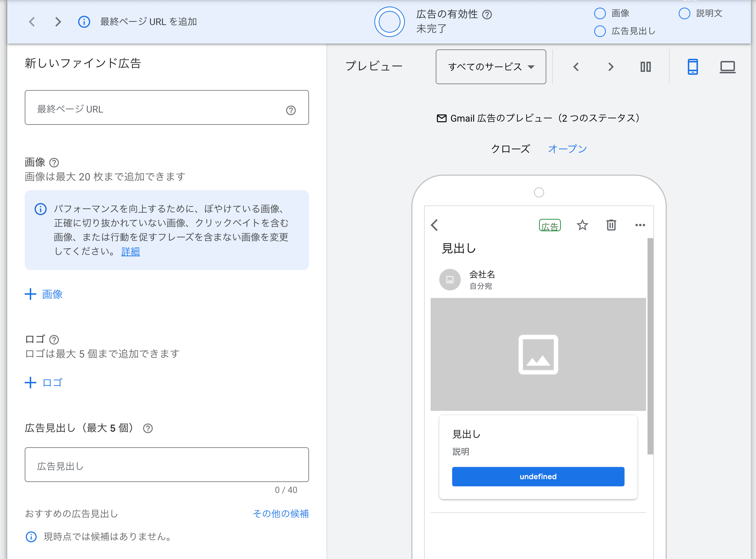Image resolution: width=756 pixels, height=559 pixels.
Task: Open help icon next to 広告の有効性
Action: [x=487, y=15]
